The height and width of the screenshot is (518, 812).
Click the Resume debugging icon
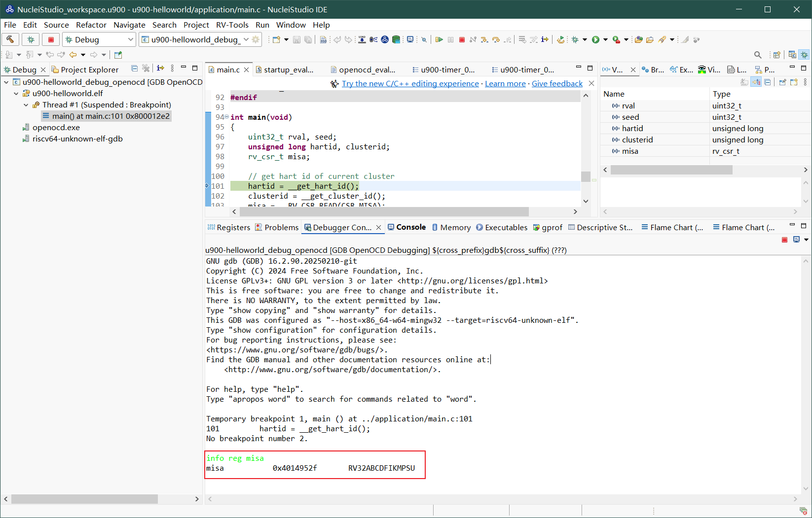[x=439, y=39]
